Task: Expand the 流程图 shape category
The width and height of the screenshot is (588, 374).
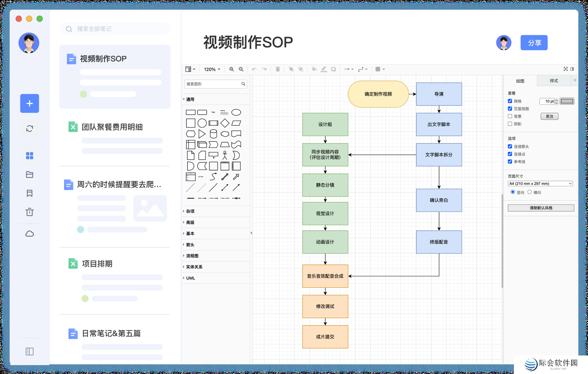Action: pos(192,256)
